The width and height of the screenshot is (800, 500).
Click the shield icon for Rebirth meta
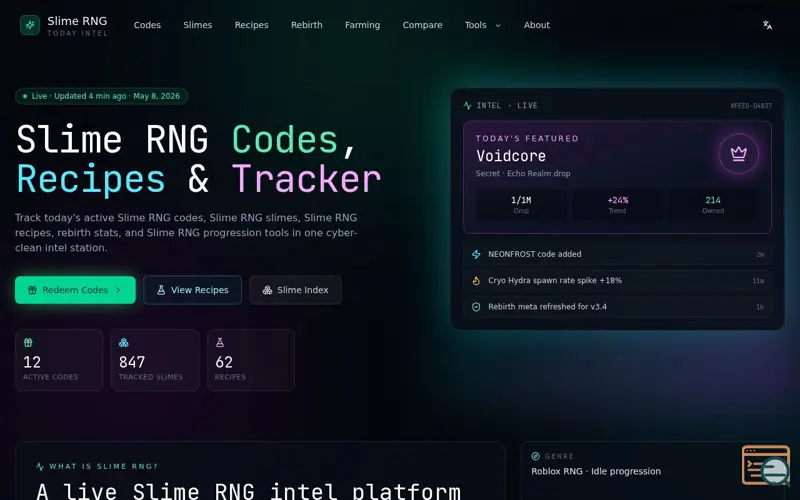(x=476, y=307)
